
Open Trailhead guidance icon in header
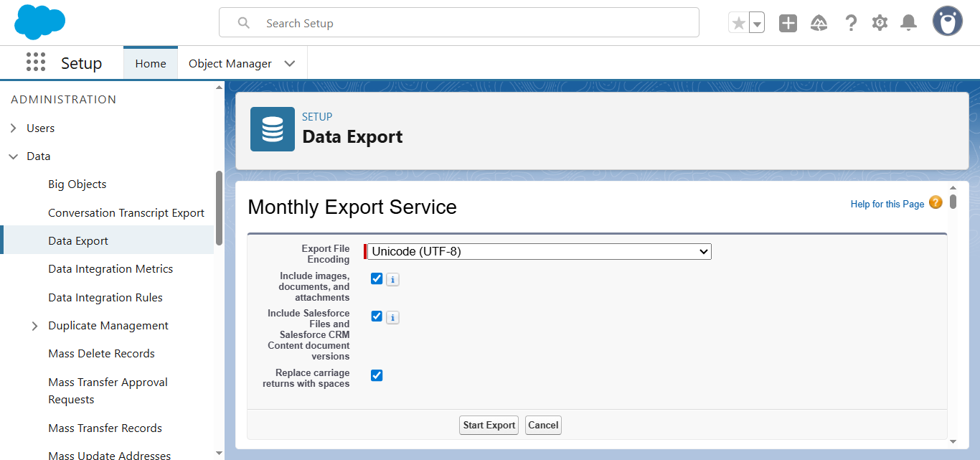click(x=819, y=23)
